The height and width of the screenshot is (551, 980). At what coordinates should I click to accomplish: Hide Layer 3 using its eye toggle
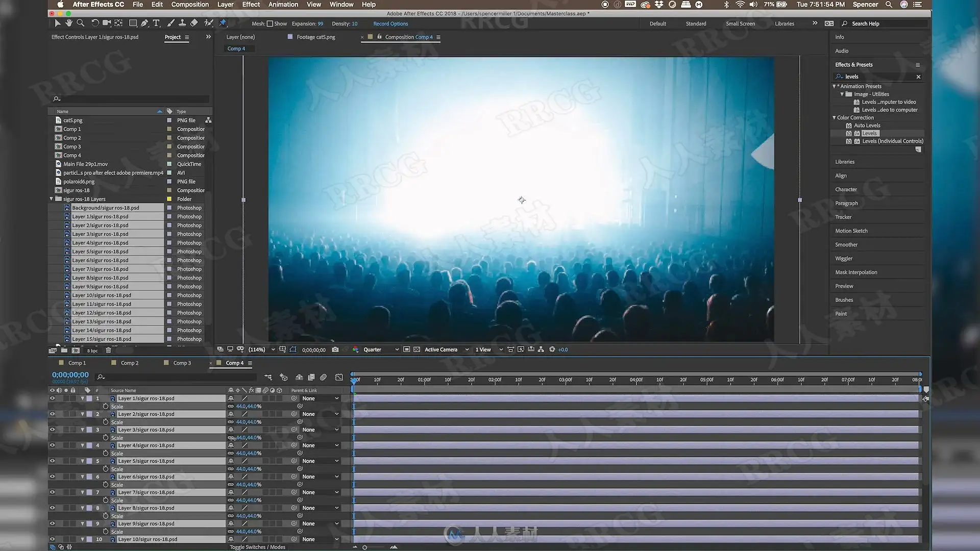point(52,430)
